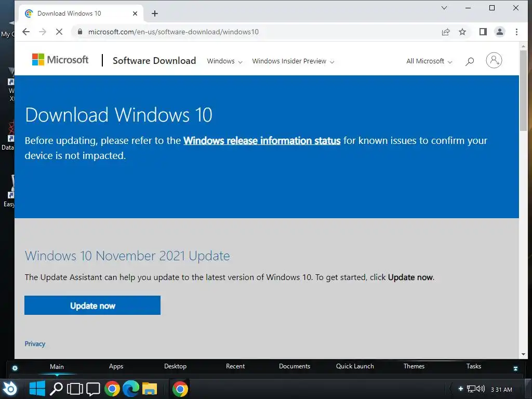Viewport: 532px width, 399px height.
Task: Share this page using the share icon
Action: (446, 32)
